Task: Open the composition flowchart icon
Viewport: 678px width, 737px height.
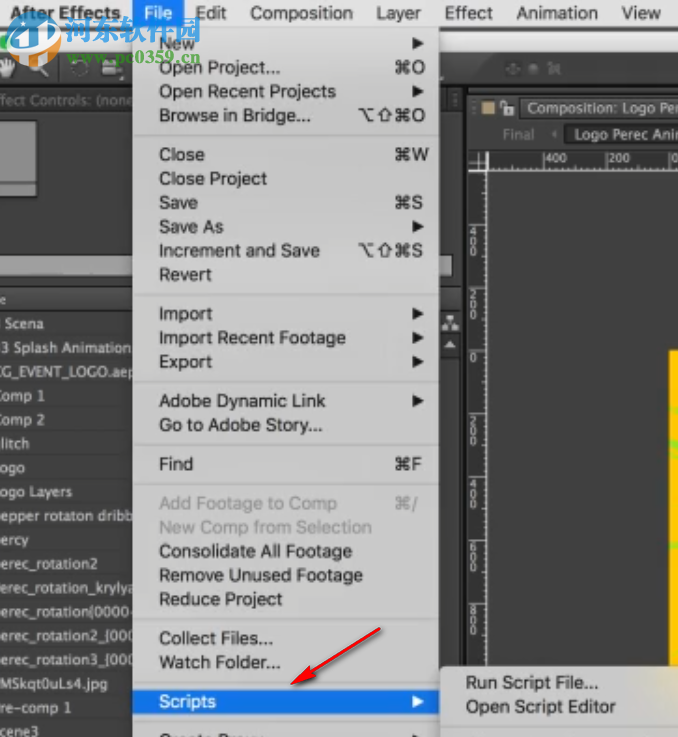Action: (450, 322)
